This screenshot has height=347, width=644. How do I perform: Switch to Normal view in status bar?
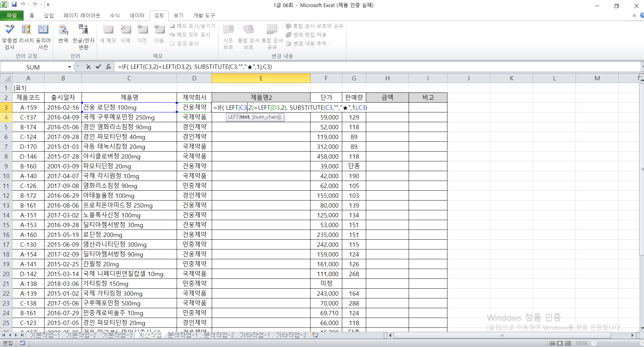(x=552, y=343)
